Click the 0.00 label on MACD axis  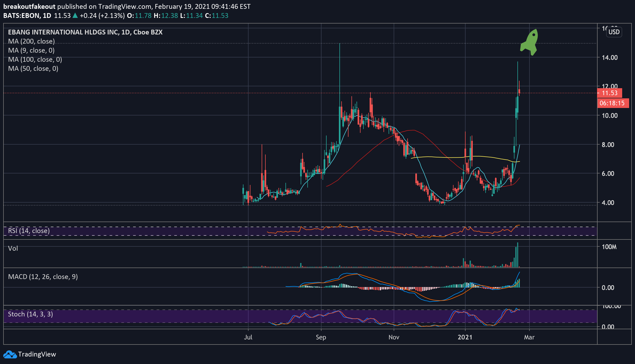(608, 288)
